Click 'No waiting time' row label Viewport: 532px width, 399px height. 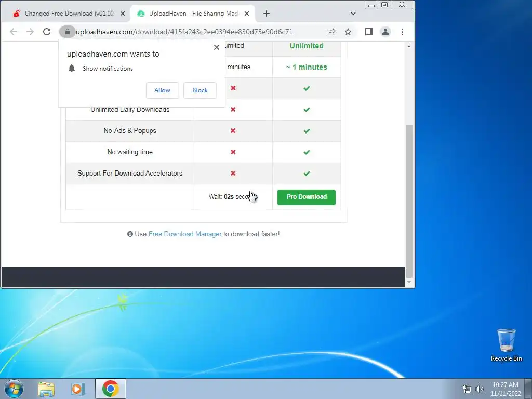pos(130,152)
